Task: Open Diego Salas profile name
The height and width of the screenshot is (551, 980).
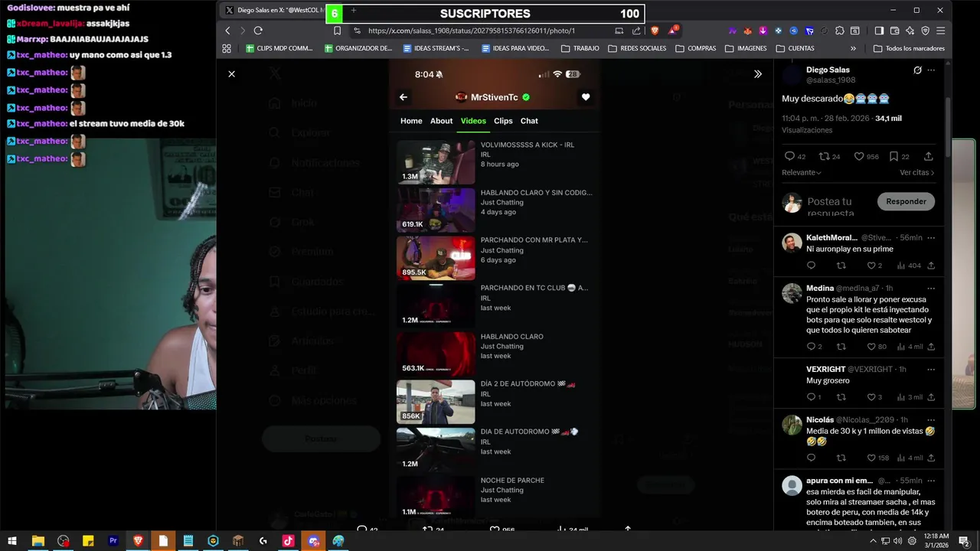Action: pos(828,70)
